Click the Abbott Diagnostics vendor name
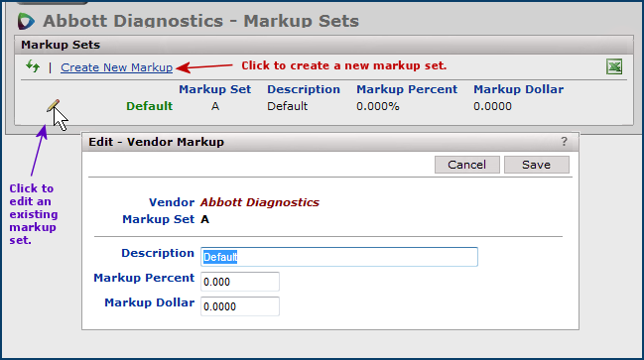Screen dimensions: 644x360 point(260,202)
